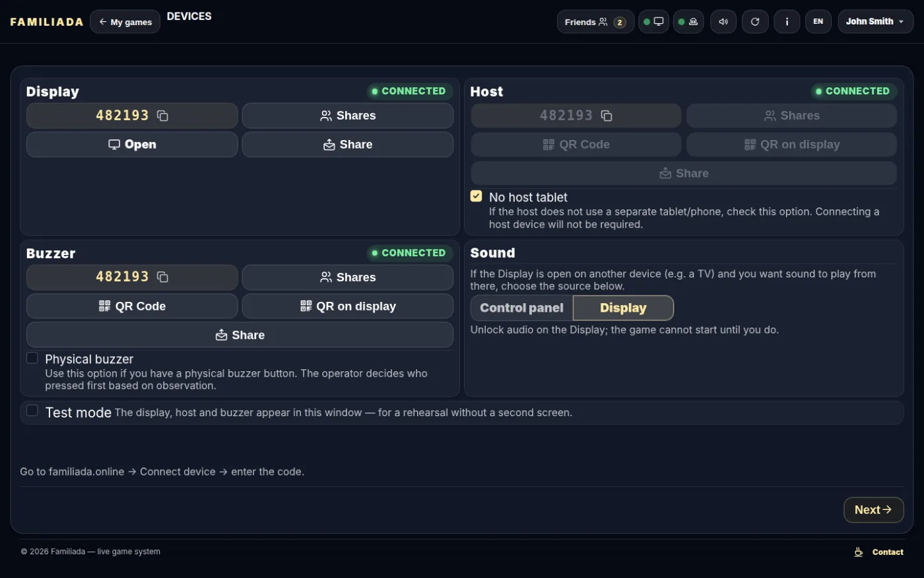Copy the Buzzer code 482193
The width and height of the screenshot is (924, 578).
click(x=162, y=277)
